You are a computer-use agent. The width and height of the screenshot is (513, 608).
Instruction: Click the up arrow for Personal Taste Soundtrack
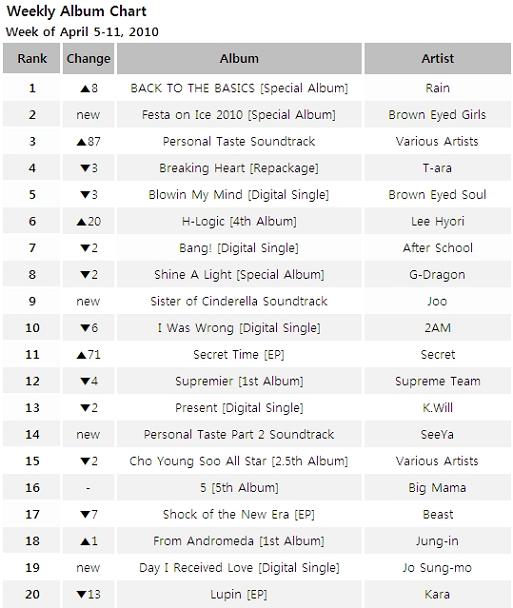81,142
